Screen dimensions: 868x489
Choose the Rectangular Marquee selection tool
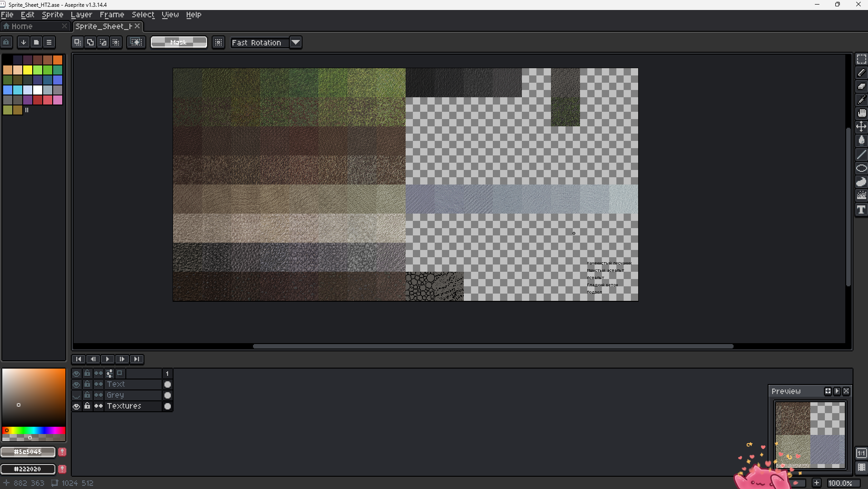click(x=862, y=59)
